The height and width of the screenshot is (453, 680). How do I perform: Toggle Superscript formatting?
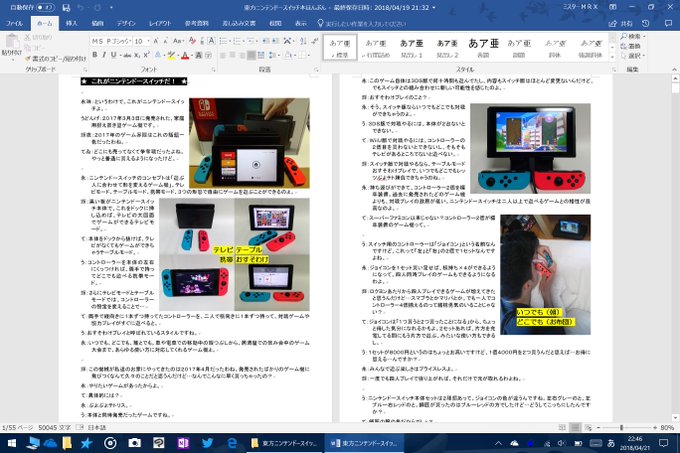tap(147, 55)
